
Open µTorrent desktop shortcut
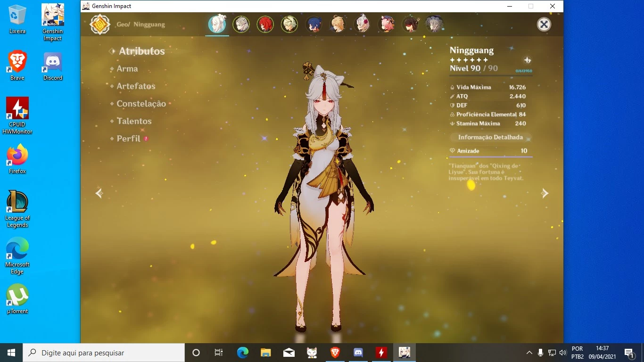click(17, 299)
